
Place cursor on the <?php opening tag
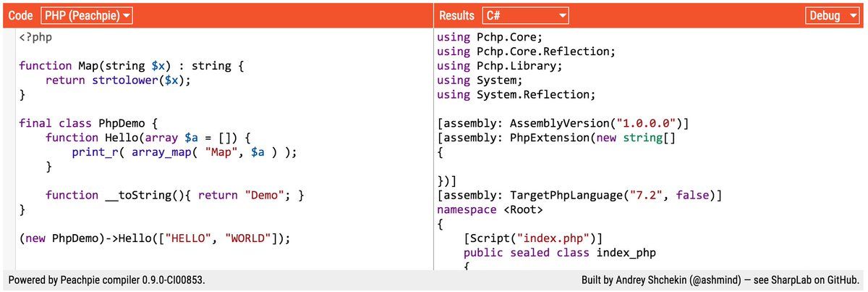click(x=35, y=37)
